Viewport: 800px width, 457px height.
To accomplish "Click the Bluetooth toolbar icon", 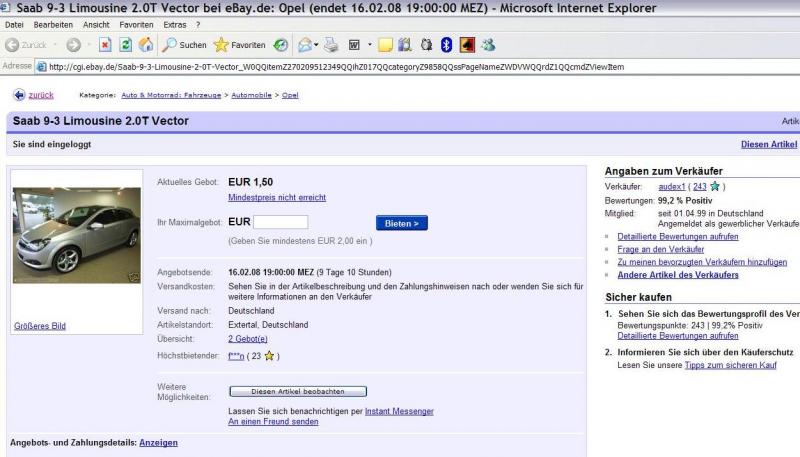I will [446, 45].
